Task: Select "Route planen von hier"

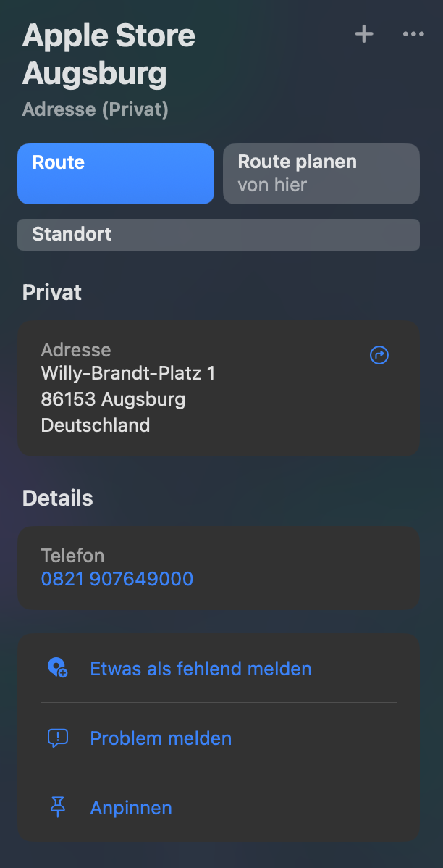Action: 321,173
